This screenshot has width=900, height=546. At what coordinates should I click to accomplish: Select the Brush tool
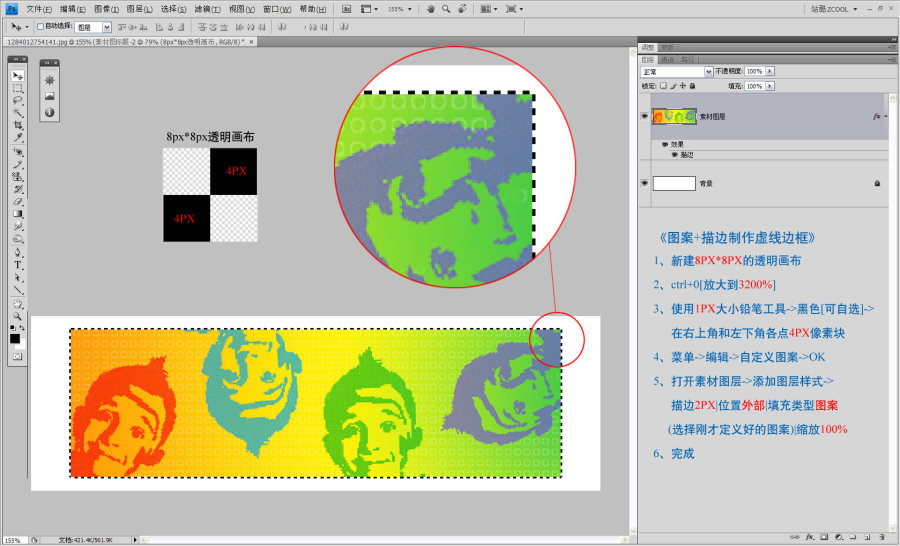pyautogui.click(x=18, y=164)
